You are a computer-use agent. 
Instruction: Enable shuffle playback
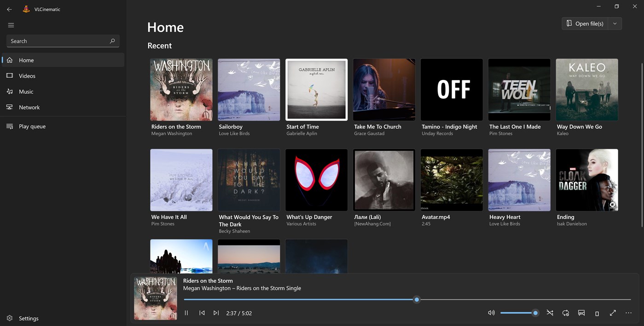tap(550, 313)
